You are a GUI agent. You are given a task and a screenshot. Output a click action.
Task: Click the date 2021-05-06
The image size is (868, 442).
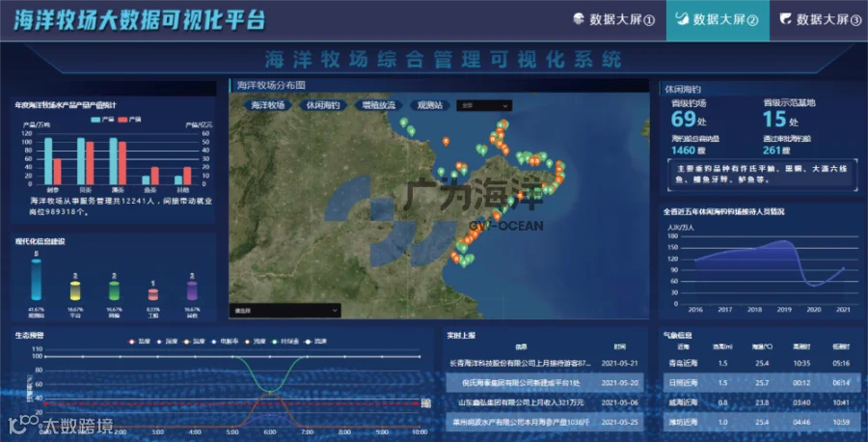pos(619,402)
